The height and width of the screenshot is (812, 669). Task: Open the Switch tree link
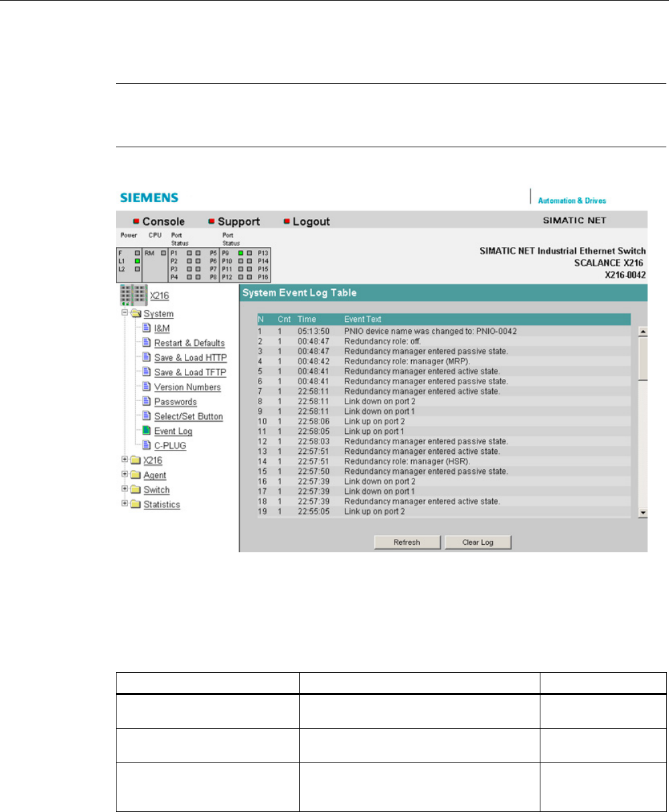tap(157, 491)
